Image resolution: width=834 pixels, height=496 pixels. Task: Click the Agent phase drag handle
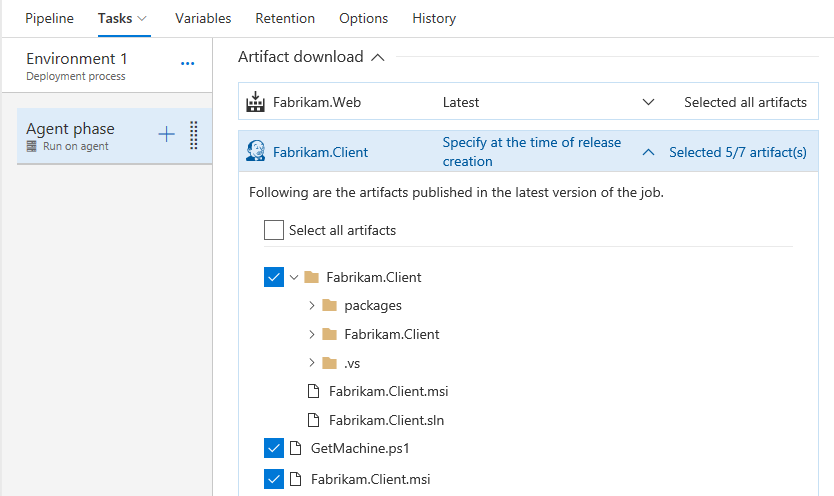194,135
